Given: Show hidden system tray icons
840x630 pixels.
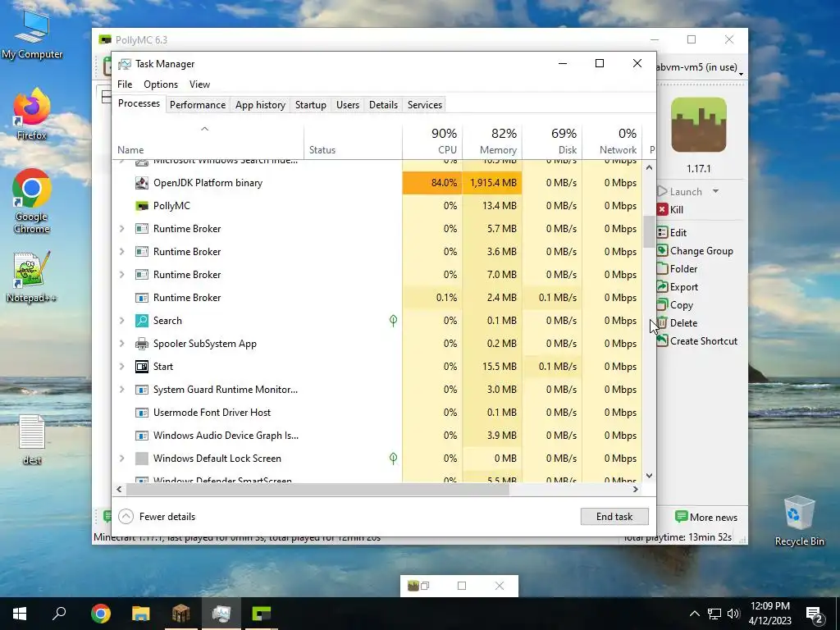Looking at the screenshot, I should pyautogui.click(x=694, y=614).
